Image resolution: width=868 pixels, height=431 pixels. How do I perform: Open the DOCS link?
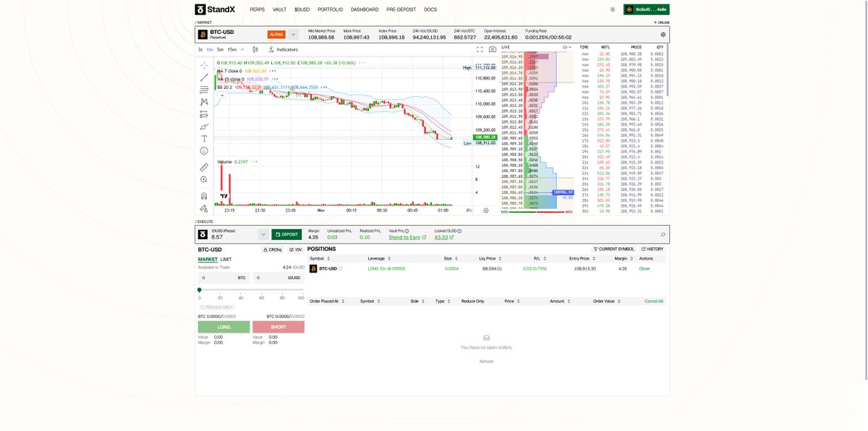point(430,9)
